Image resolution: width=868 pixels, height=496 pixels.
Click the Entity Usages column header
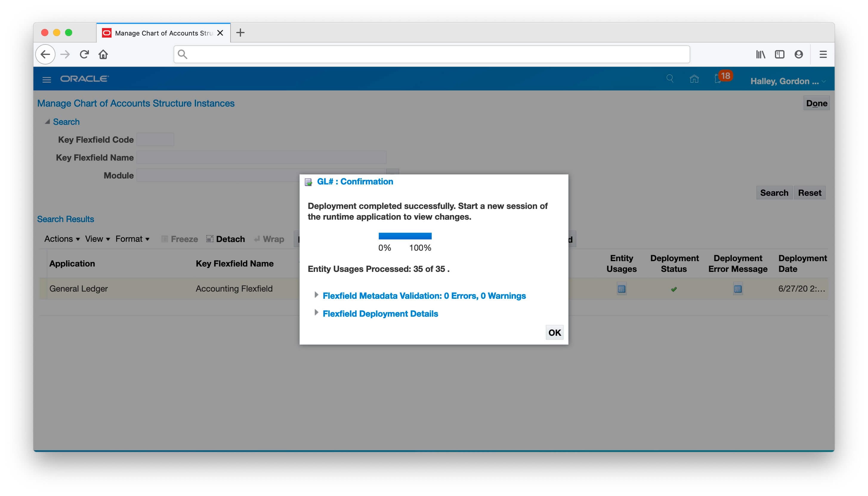click(621, 263)
